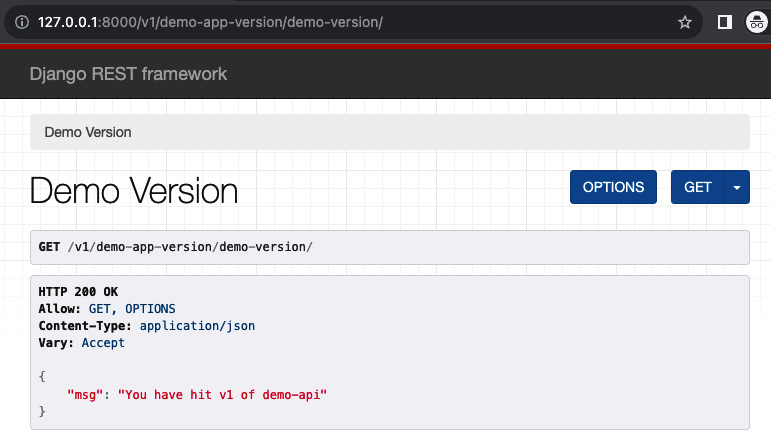Bookmark this page with the star icon

point(684,22)
